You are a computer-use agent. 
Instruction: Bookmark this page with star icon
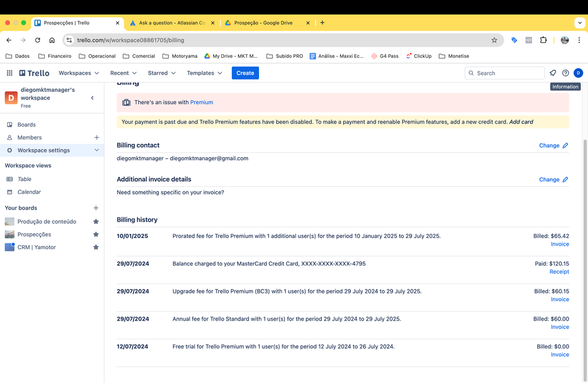coord(494,40)
